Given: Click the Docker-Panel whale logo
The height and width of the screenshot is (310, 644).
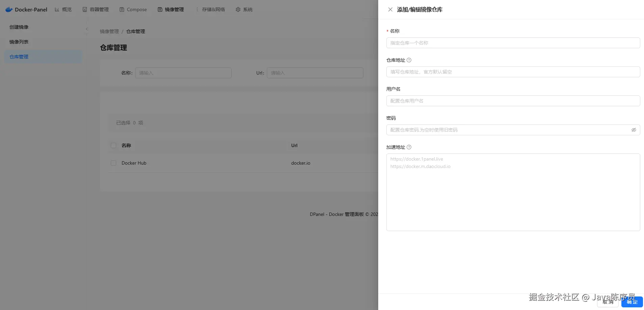Looking at the screenshot, I should pyautogui.click(x=9, y=9).
